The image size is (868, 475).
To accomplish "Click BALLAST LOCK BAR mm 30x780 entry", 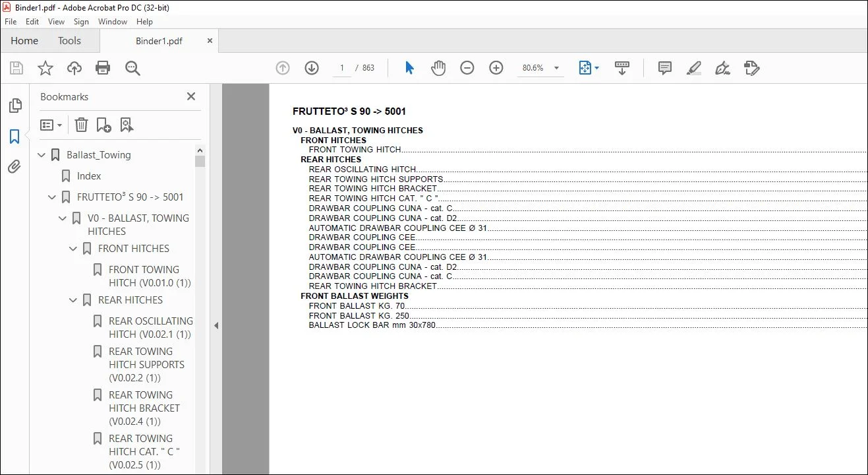I will point(372,325).
